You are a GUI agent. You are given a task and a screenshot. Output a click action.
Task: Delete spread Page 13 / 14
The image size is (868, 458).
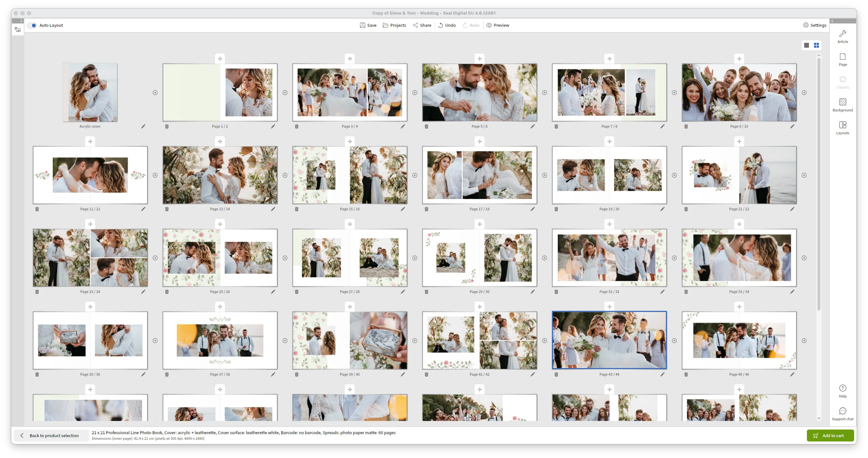pyautogui.click(x=167, y=209)
